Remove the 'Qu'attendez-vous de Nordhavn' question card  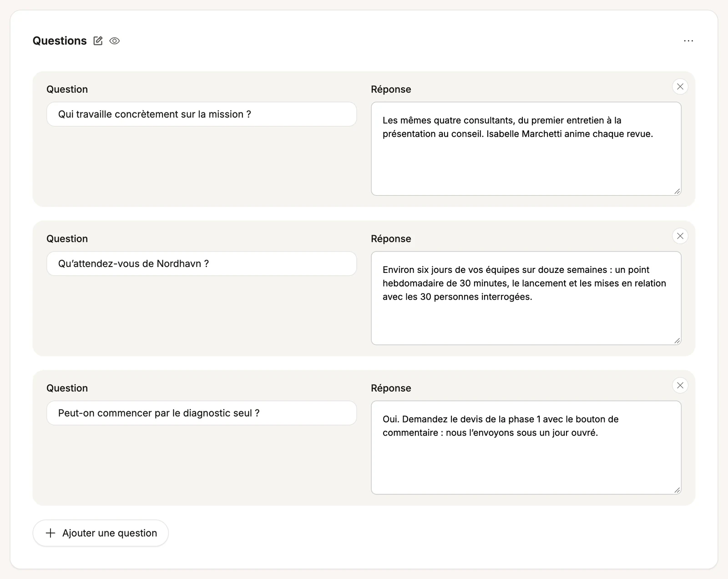[x=680, y=236]
